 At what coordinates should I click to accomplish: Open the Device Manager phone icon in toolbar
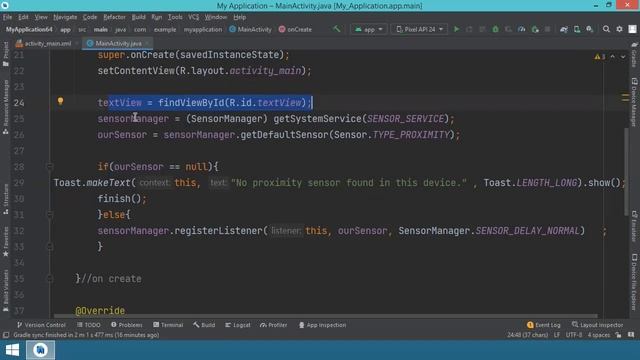[577, 29]
